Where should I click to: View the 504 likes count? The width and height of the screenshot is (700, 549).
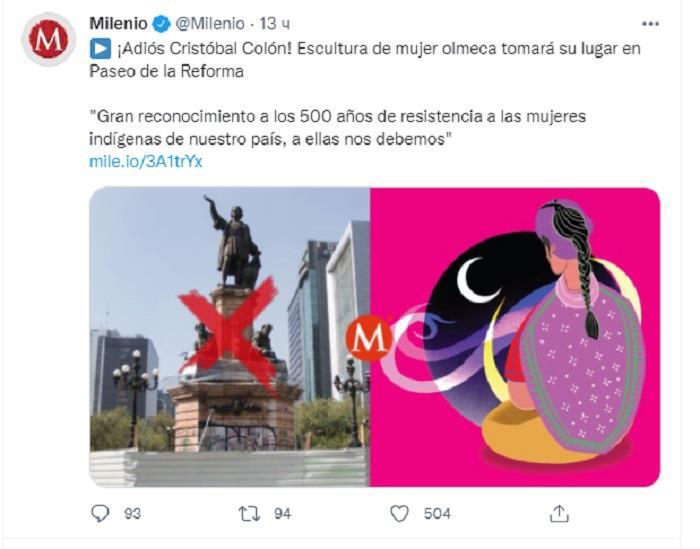[437, 514]
